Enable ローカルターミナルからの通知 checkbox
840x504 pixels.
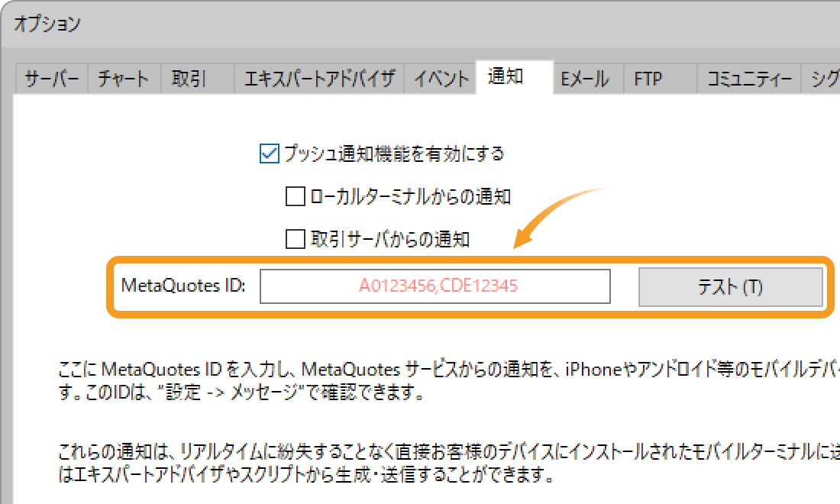pyautogui.click(x=296, y=196)
